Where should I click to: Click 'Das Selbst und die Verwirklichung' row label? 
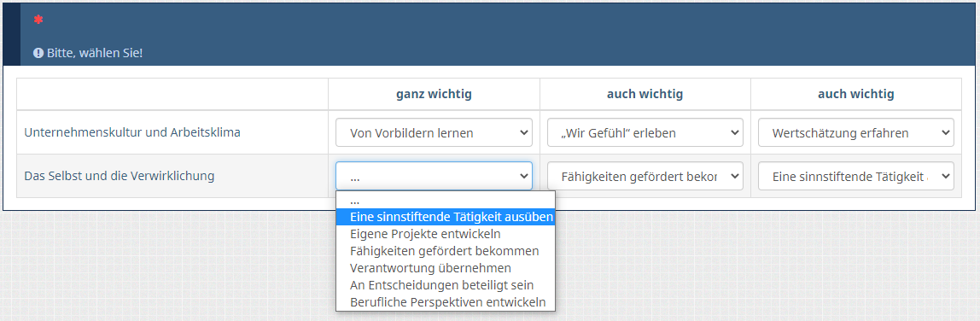119,176
